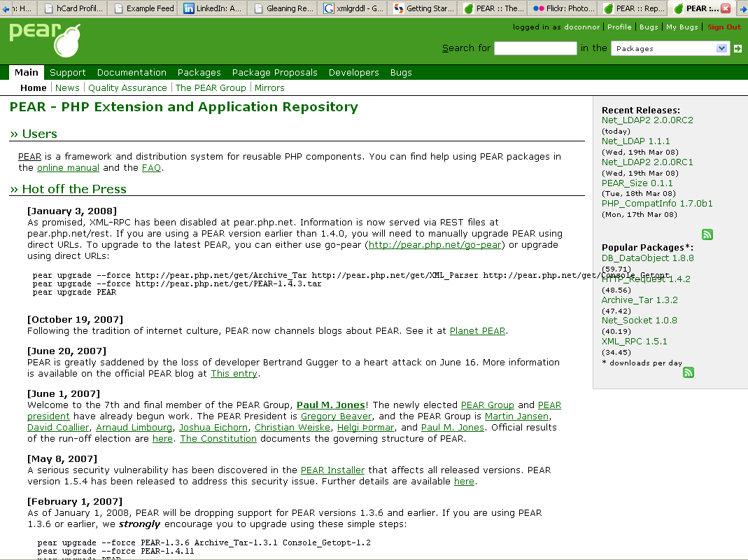748x560 pixels.
Task: Open the PEAR link in Users section
Action: [x=29, y=157]
